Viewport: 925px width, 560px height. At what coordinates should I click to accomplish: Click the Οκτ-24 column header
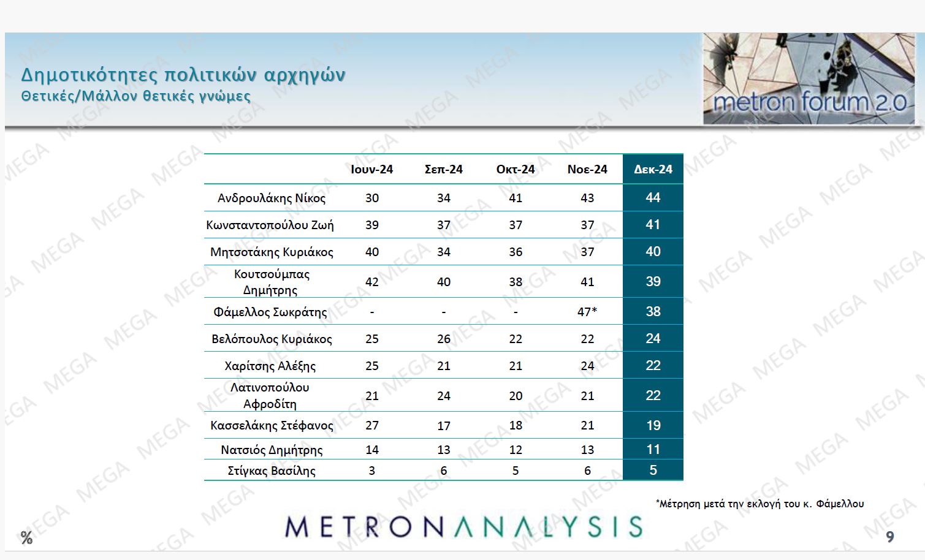tap(515, 169)
